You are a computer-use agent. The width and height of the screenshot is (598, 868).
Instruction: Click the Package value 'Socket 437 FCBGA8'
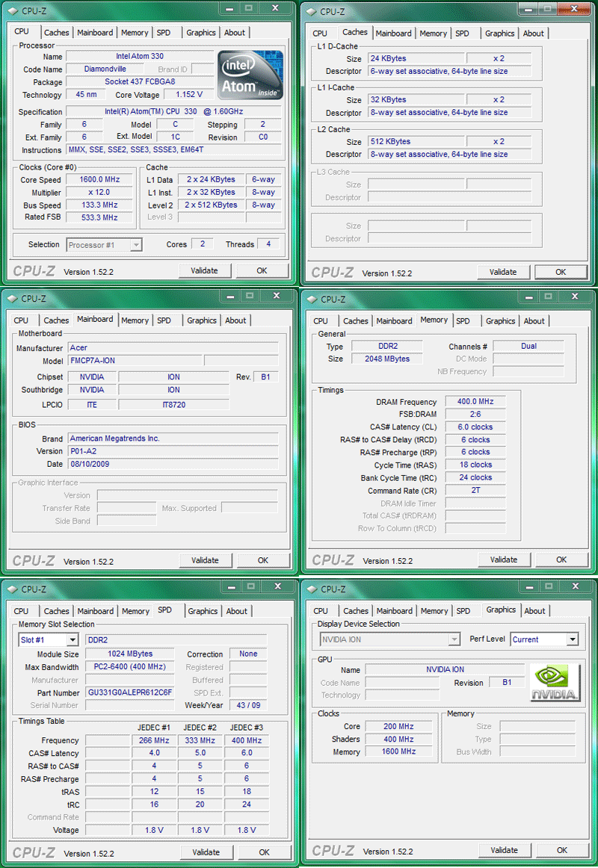[x=140, y=81]
